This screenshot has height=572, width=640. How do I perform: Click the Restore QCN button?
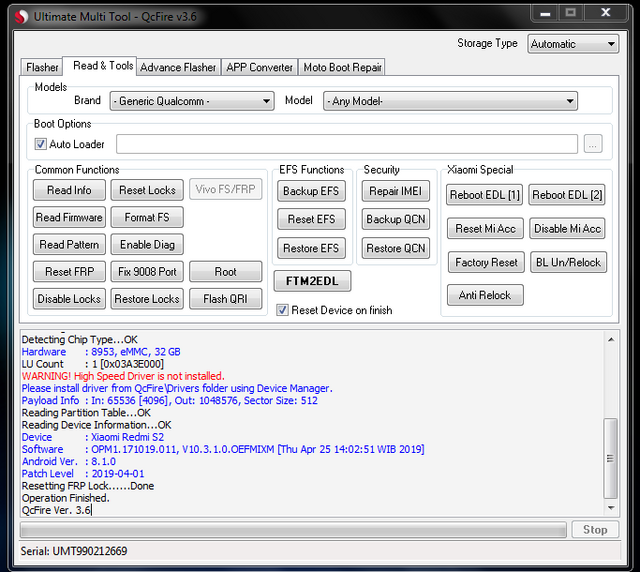click(x=395, y=248)
